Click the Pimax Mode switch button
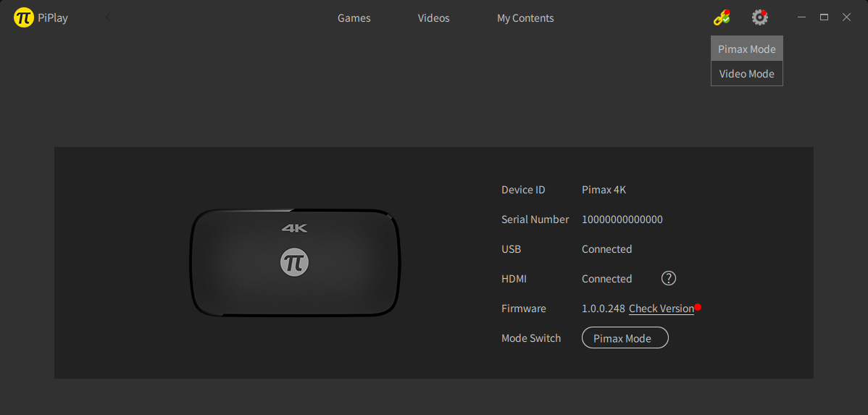Image resolution: width=868 pixels, height=415 pixels. pyautogui.click(x=625, y=338)
